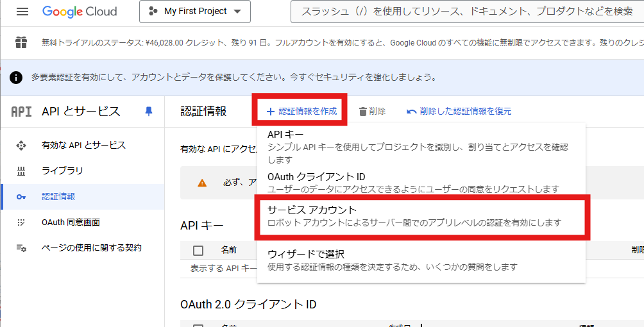Click the 削除 trash button
This screenshot has width=644, height=327.
(372, 112)
